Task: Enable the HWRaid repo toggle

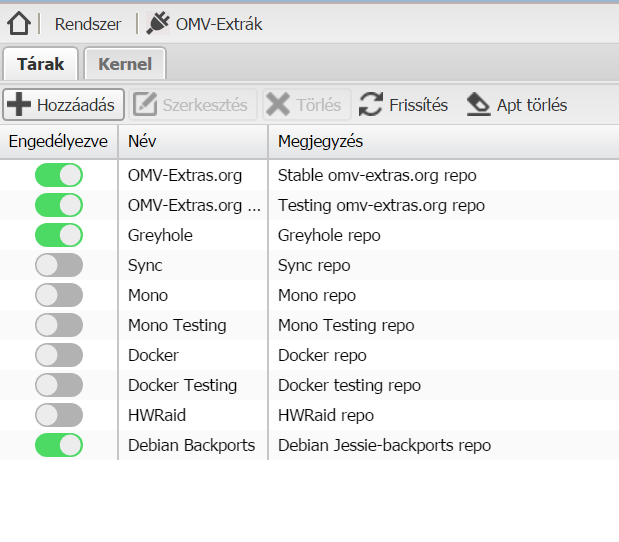Action: point(59,415)
